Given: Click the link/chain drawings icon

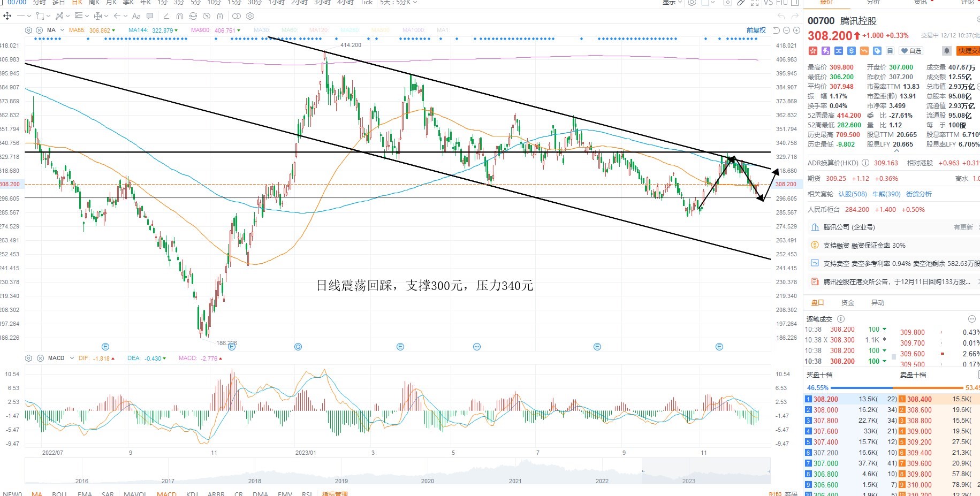Looking at the screenshot, I should (236, 16).
